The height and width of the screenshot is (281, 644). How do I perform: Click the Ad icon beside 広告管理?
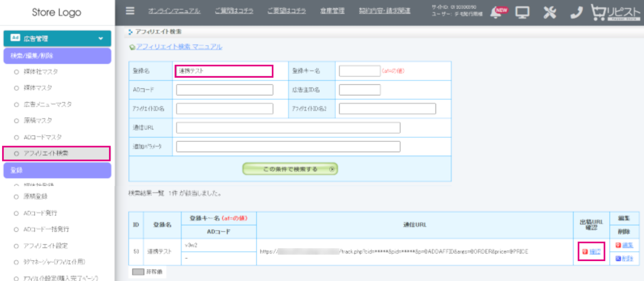[x=15, y=38]
